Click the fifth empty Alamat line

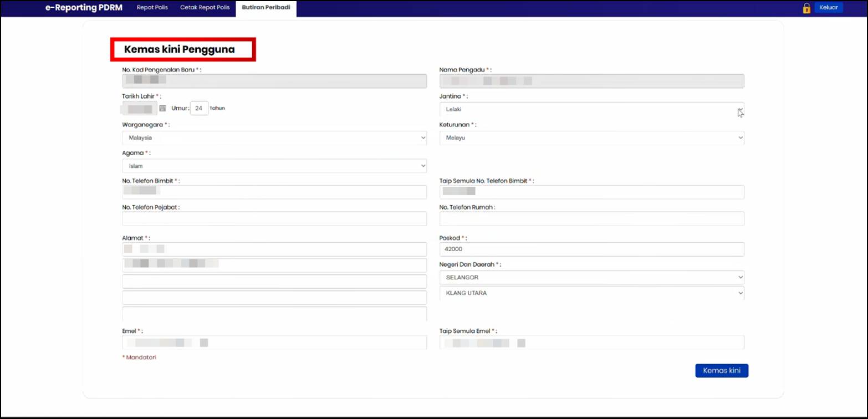(274, 314)
